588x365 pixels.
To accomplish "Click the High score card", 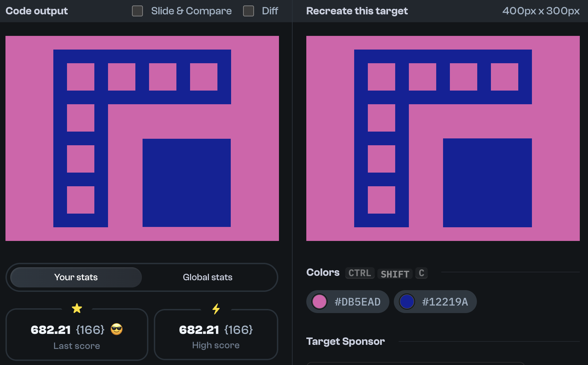I will 216,335.
